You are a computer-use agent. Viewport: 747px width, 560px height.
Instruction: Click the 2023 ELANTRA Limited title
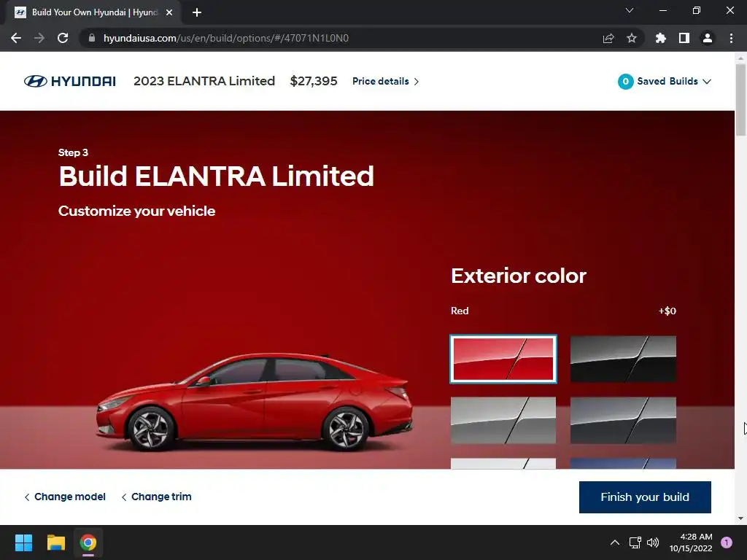coord(204,81)
